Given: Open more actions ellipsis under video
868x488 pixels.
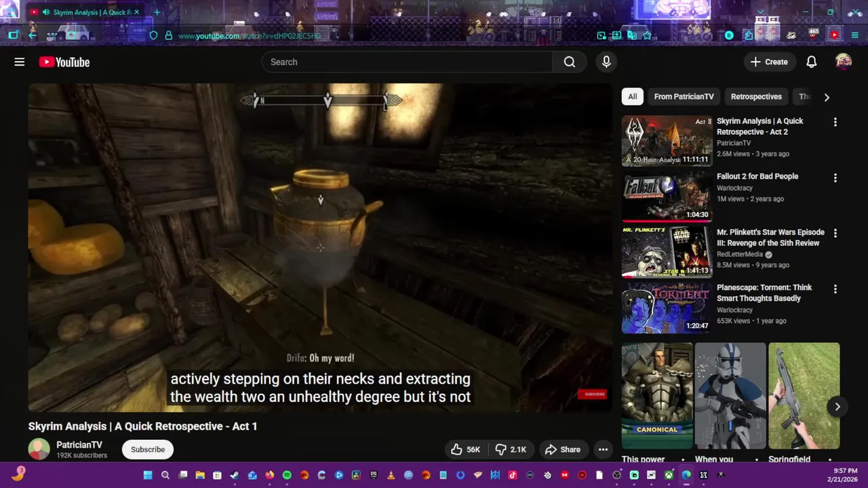Looking at the screenshot, I should pos(603,449).
